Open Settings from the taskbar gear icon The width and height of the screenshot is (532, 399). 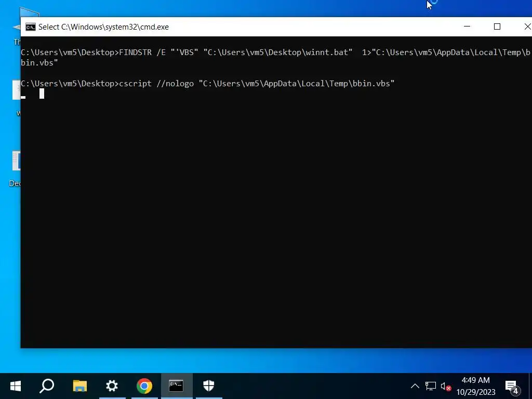point(112,386)
